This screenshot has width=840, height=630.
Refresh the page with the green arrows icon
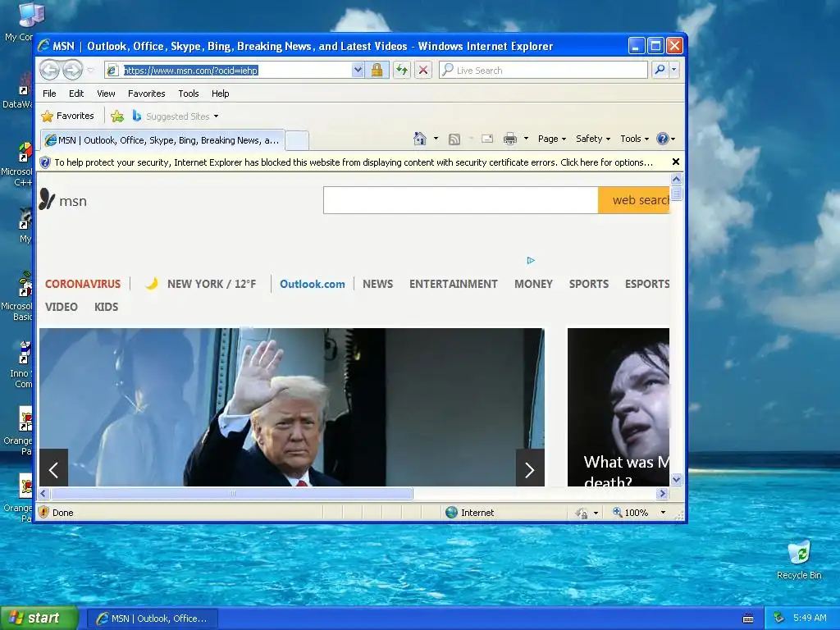pos(402,71)
